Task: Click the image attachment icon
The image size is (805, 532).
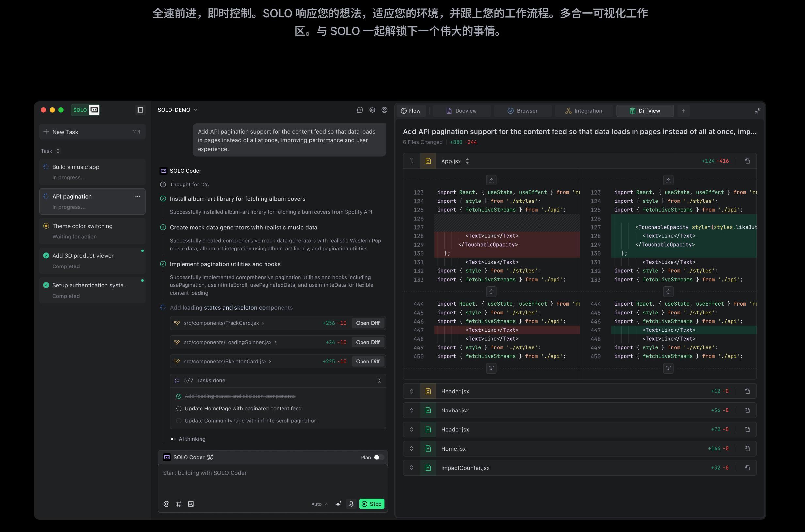Action: tap(191, 504)
